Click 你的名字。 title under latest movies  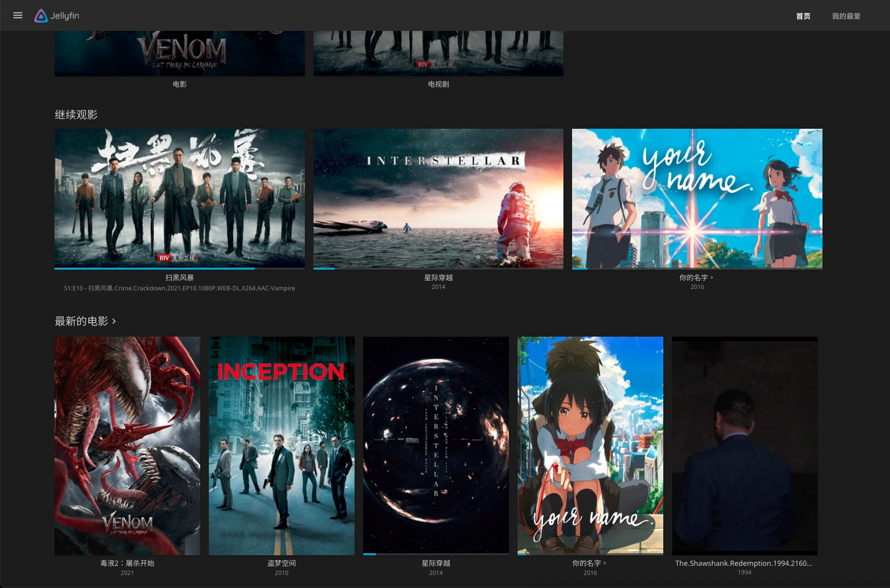click(590, 563)
